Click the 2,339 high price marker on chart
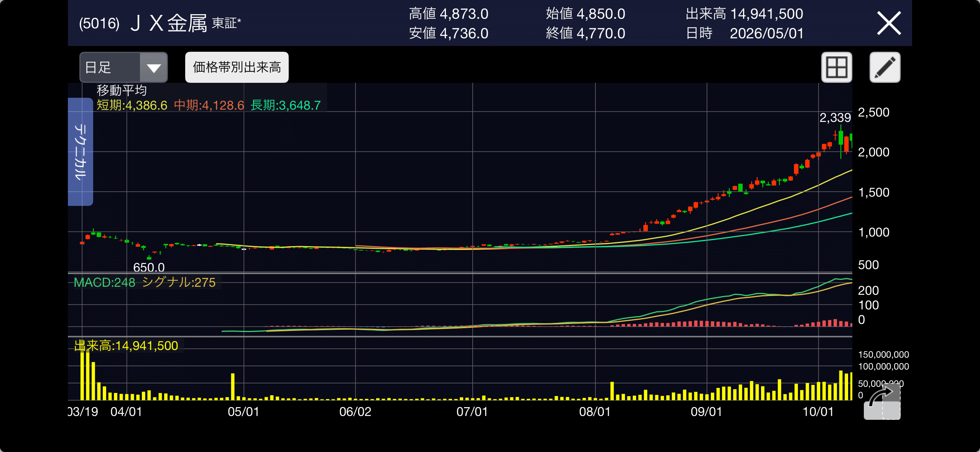Image resolution: width=980 pixels, height=452 pixels. tap(835, 118)
